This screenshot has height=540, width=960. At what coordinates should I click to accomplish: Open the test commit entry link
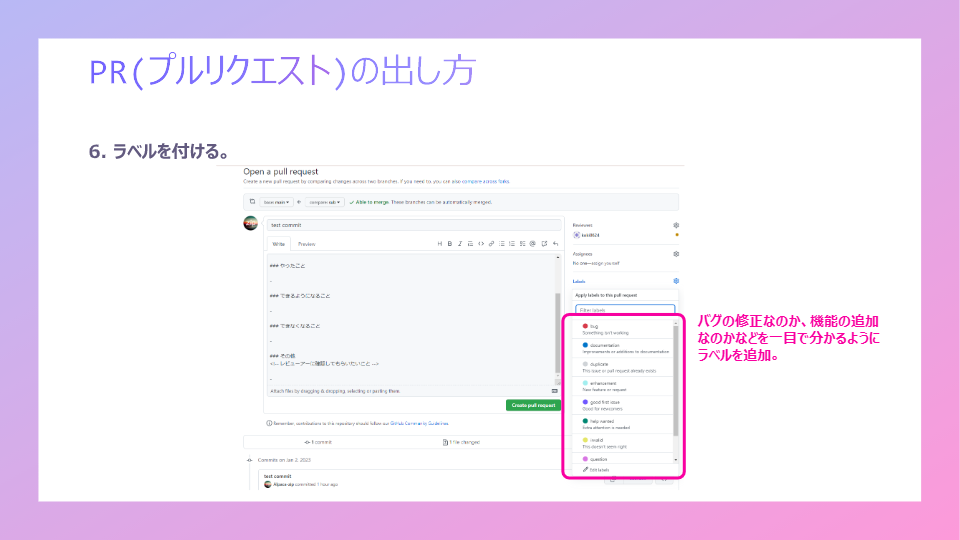(277, 476)
